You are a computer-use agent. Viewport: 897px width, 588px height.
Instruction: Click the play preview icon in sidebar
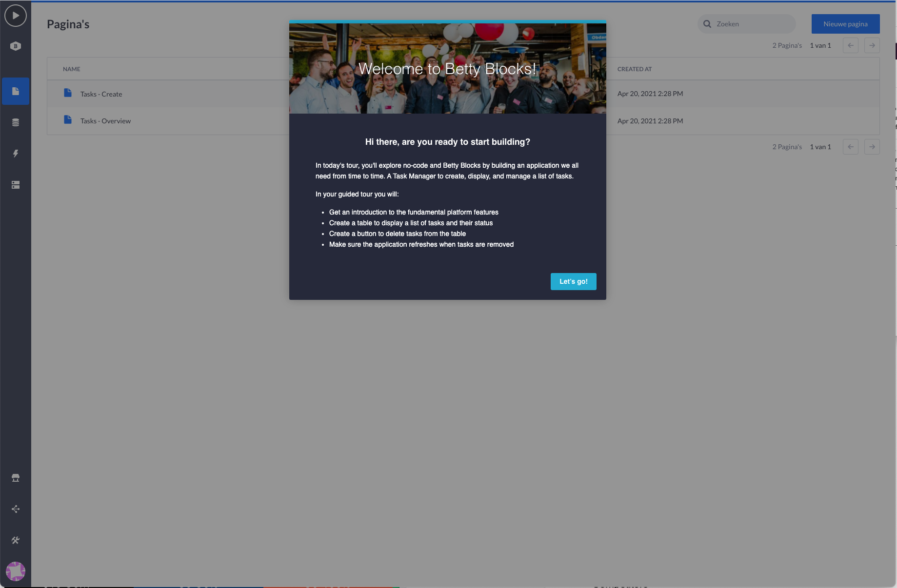16,16
